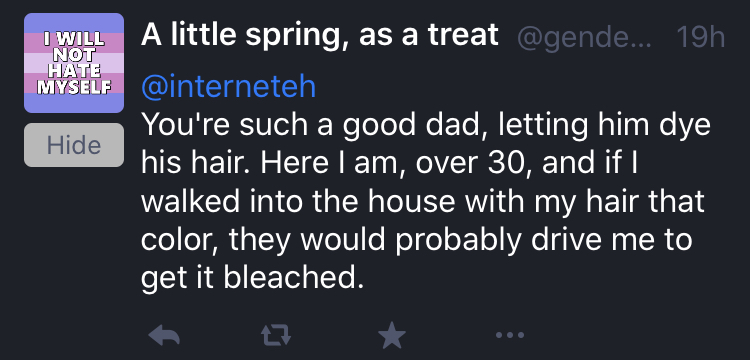
Task: Visit the mentioned user @interneteh
Action: [x=229, y=87]
